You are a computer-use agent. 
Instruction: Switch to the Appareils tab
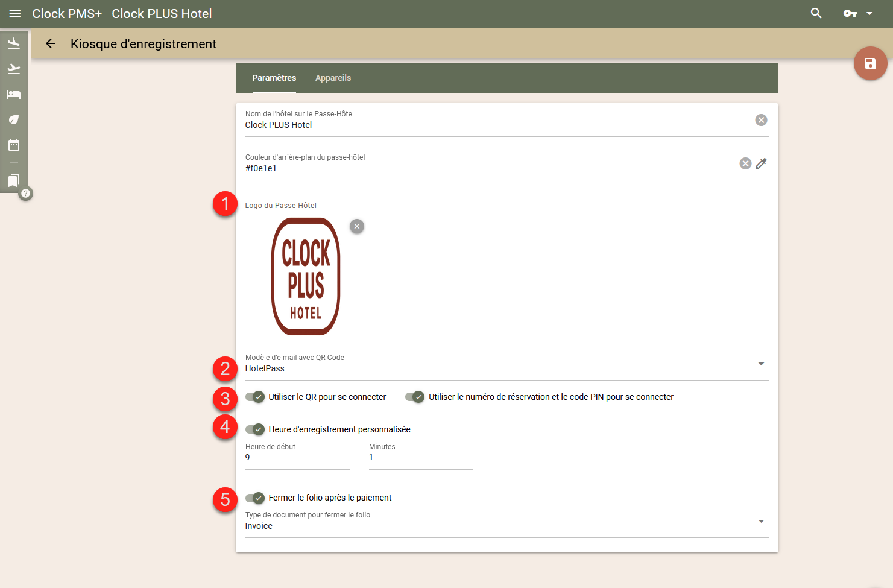click(333, 78)
